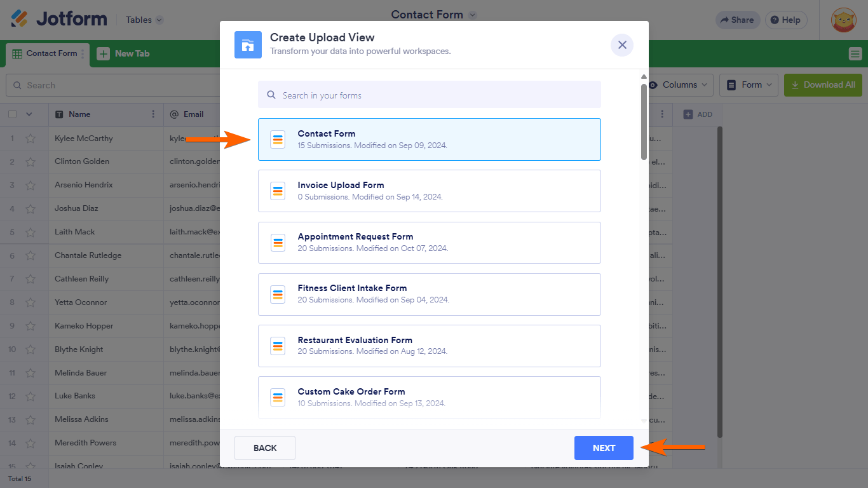Click the Add column plus icon

tap(688, 114)
